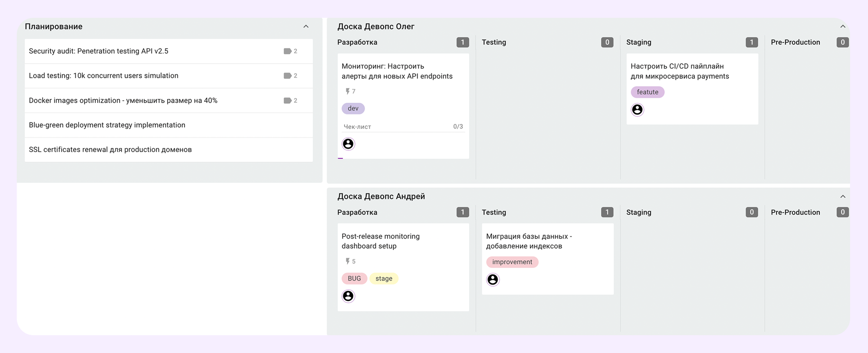Screen dimensions: 868x353
Task: Click assignee avatar on Миграция базы данных card
Action: [x=493, y=280]
